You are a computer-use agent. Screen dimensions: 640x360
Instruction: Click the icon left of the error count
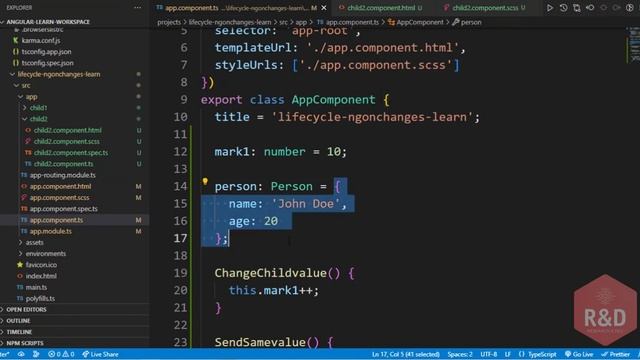click(36, 354)
